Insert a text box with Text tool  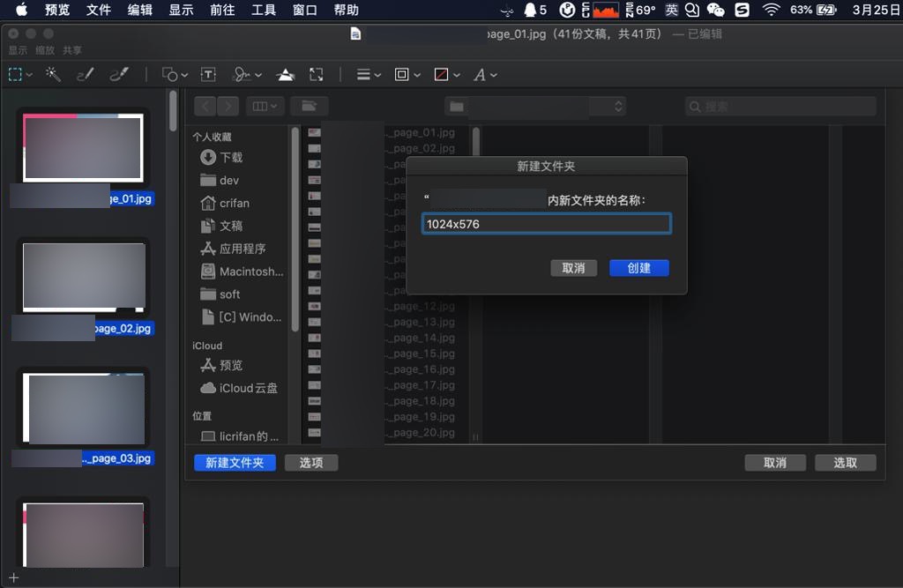tap(208, 74)
